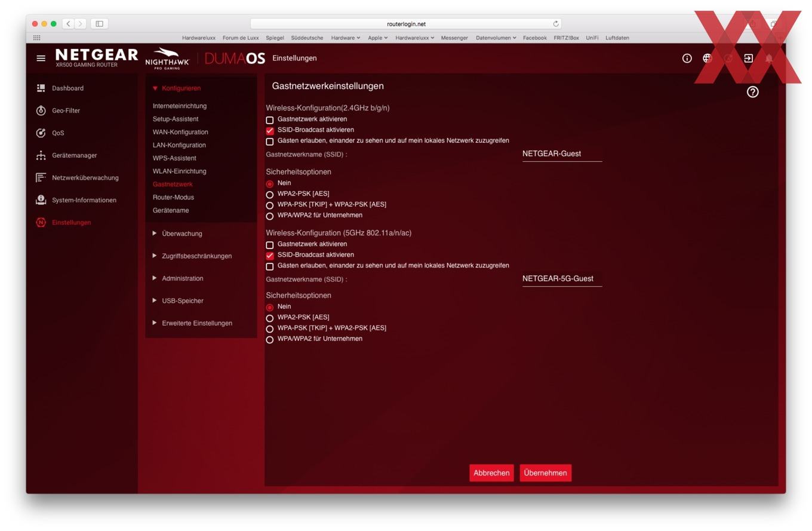Screen dimensions: 812x531
Task: Open the language globe icon
Action: 707,58
